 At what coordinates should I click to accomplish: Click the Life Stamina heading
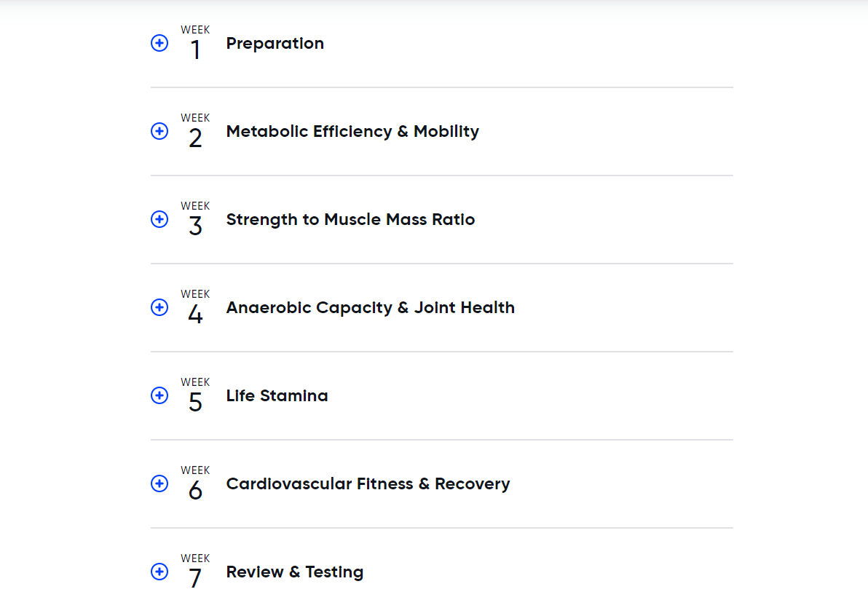[277, 396]
